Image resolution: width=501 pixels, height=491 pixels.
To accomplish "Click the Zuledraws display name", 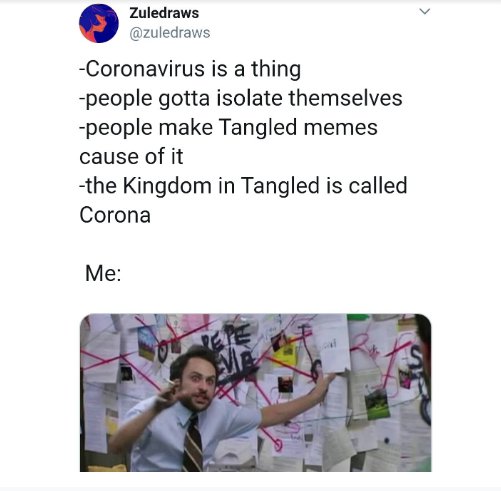I will pos(164,13).
